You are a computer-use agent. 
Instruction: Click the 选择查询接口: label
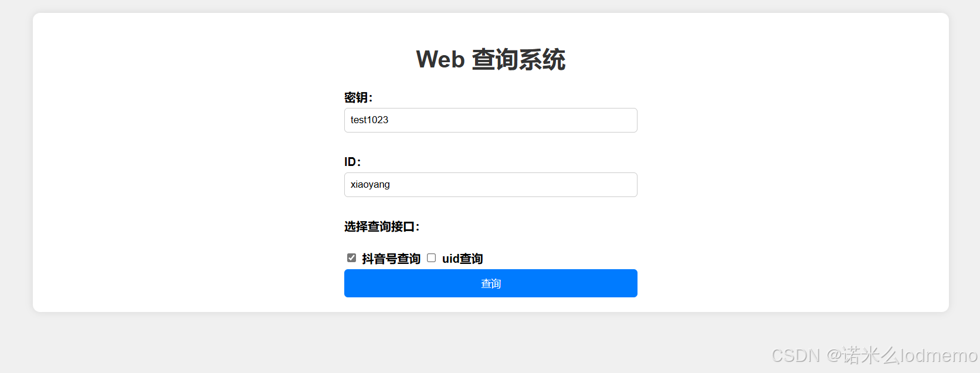[x=382, y=226]
